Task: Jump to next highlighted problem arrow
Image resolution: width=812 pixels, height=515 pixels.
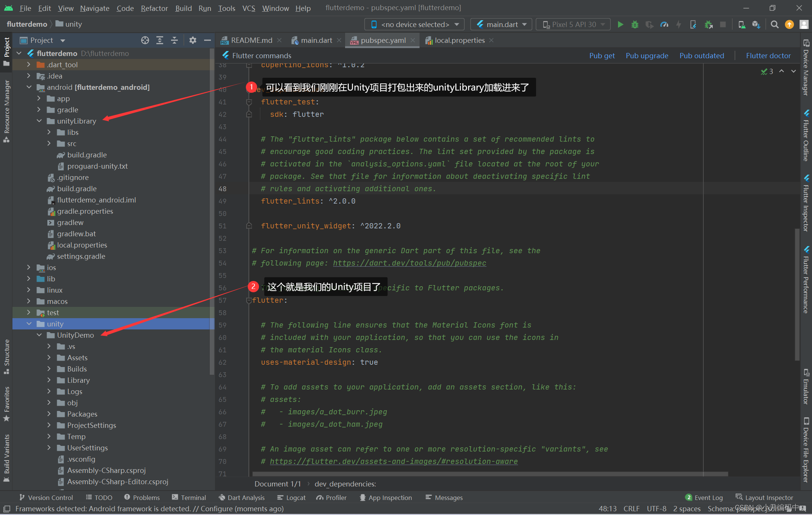Action: pyautogui.click(x=794, y=71)
